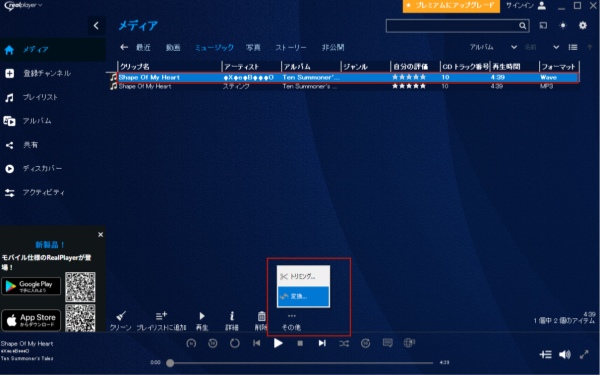600x375 pixels.
Task: Open the ディスカバー sidebar item
Action: pos(33,168)
